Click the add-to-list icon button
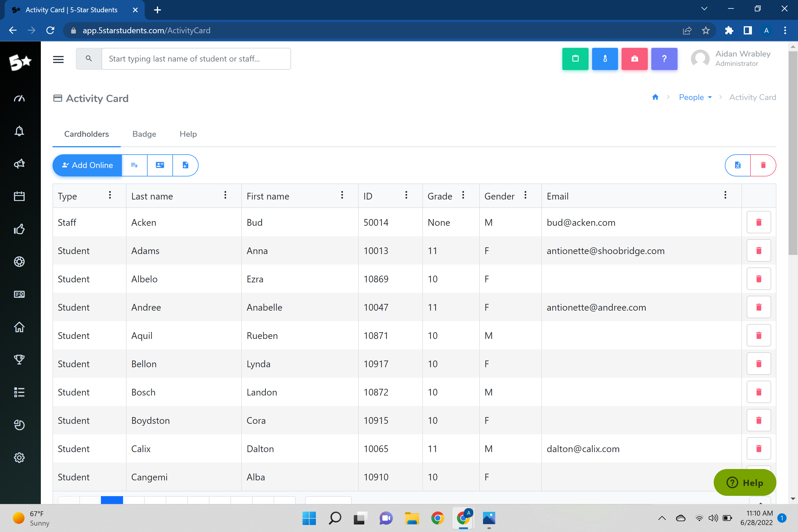The image size is (798, 532). point(134,165)
